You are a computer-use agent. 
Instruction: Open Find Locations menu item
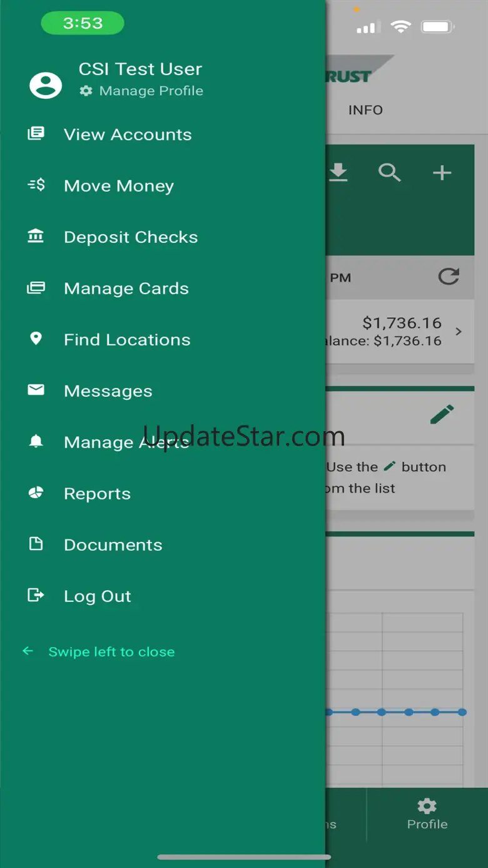coord(127,340)
